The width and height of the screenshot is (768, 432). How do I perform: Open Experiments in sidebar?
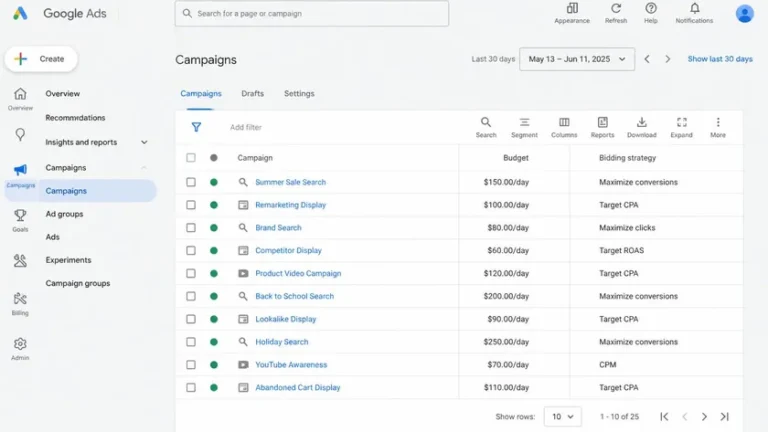tap(68, 260)
